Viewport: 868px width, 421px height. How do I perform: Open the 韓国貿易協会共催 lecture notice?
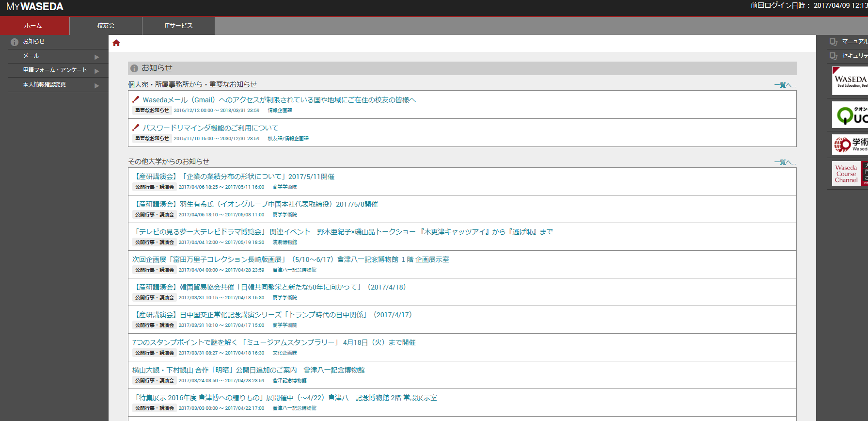271,287
